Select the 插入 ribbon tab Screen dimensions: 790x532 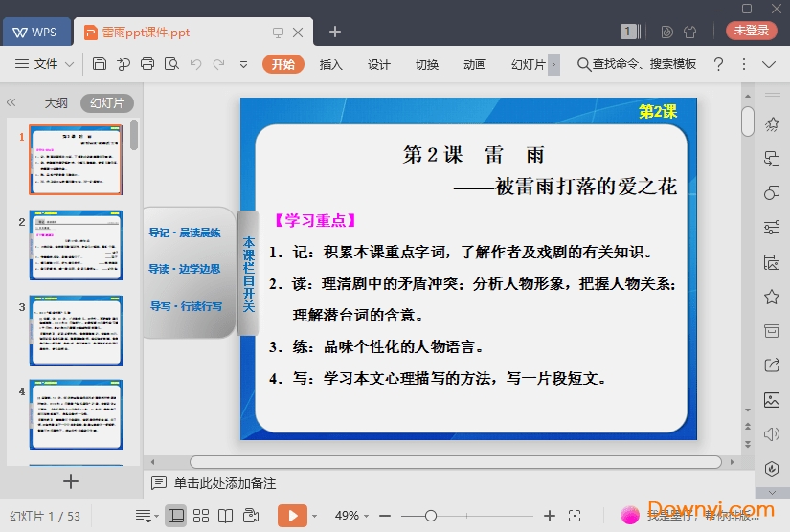331,64
